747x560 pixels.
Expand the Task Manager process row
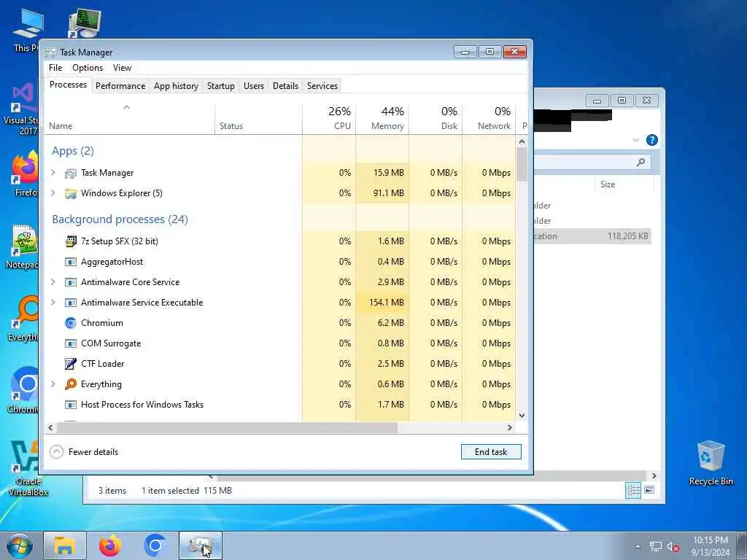click(53, 173)
